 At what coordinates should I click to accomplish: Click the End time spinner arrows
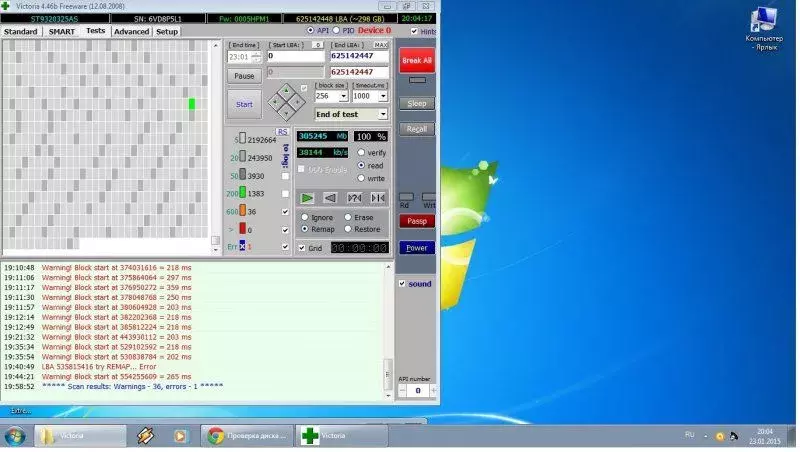click(257, 57)
